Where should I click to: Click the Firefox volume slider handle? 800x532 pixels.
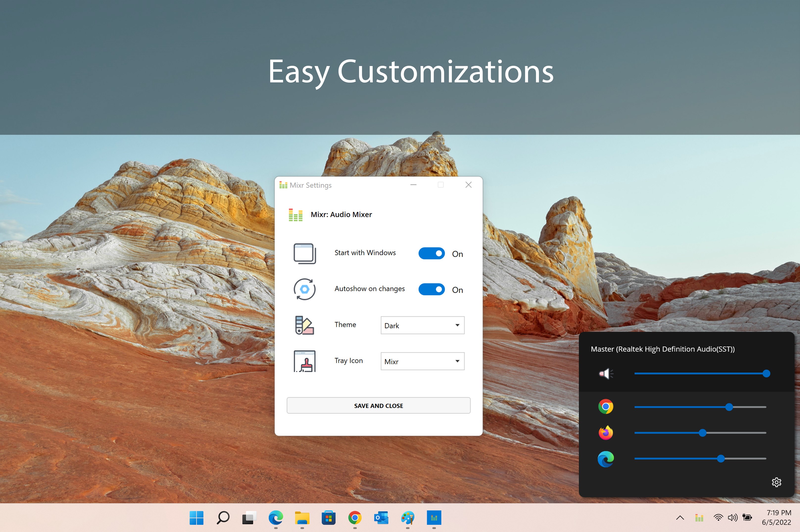pos(703,433)
